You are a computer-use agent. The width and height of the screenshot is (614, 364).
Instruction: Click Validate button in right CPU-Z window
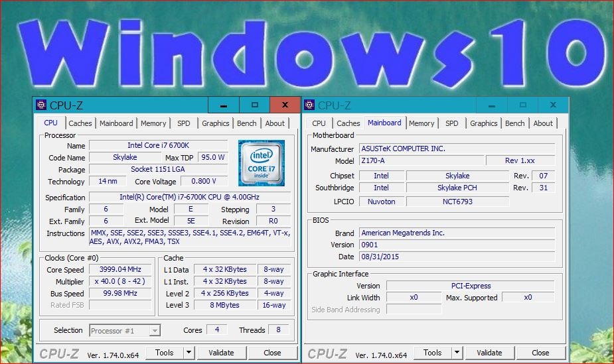[489, 352]
